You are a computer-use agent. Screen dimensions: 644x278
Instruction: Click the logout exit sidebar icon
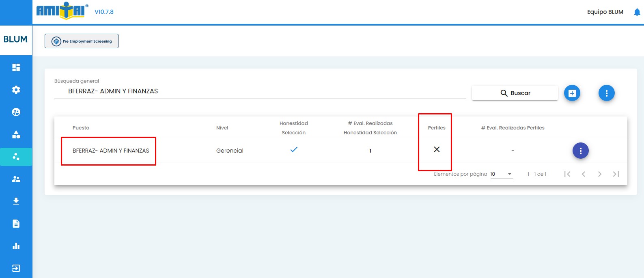16,268
